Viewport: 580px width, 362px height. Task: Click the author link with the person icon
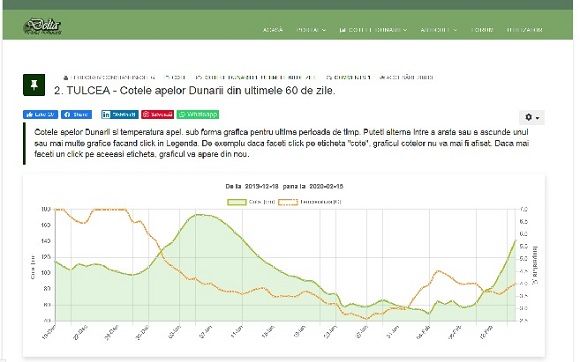coord(109,78)
